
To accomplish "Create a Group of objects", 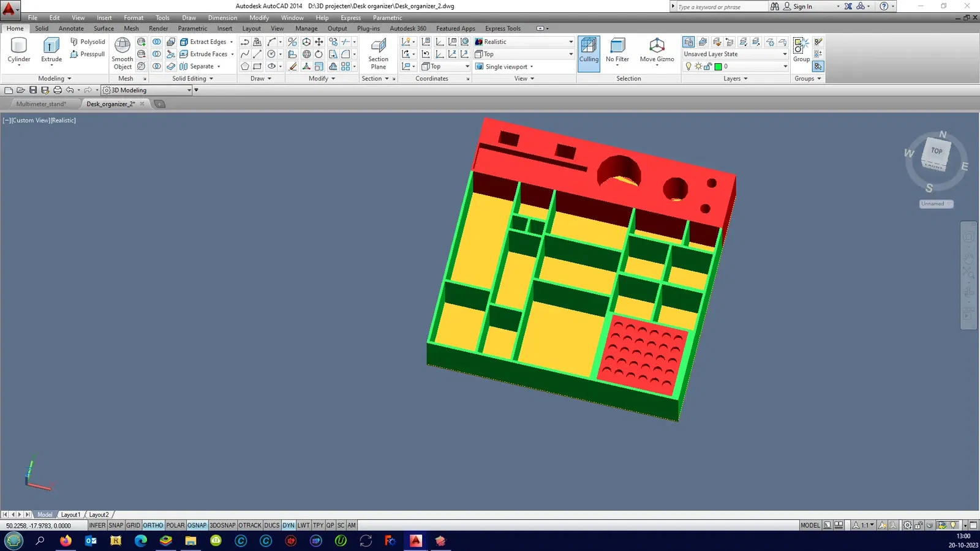I will pyautogui.click(x=801, y=50).
